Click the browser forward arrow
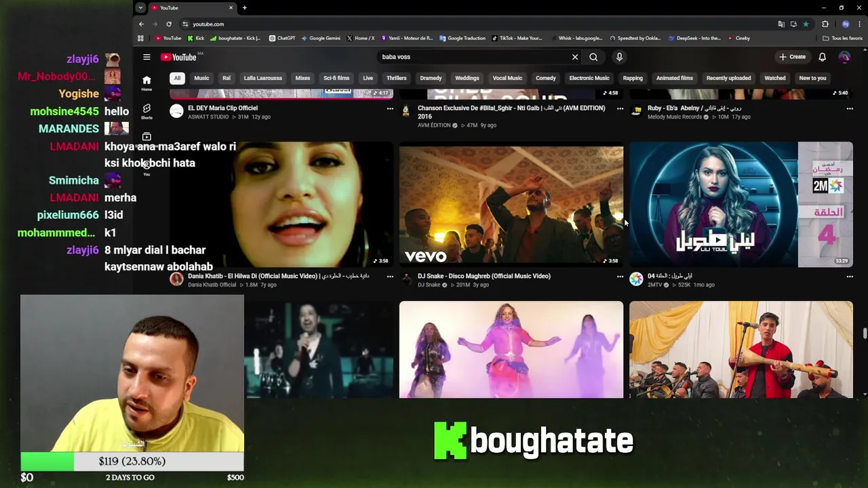 [x=155, y=24]
